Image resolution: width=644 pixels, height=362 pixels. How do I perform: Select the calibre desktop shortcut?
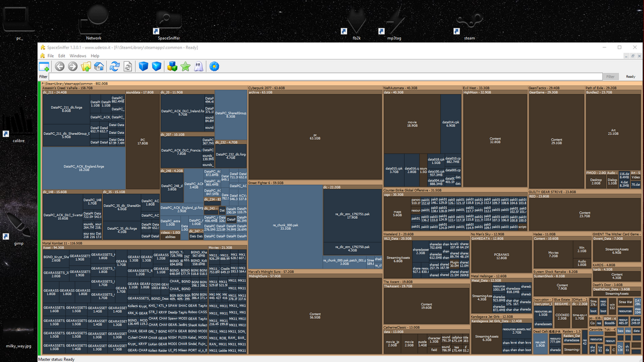click(x=19, y=126)
